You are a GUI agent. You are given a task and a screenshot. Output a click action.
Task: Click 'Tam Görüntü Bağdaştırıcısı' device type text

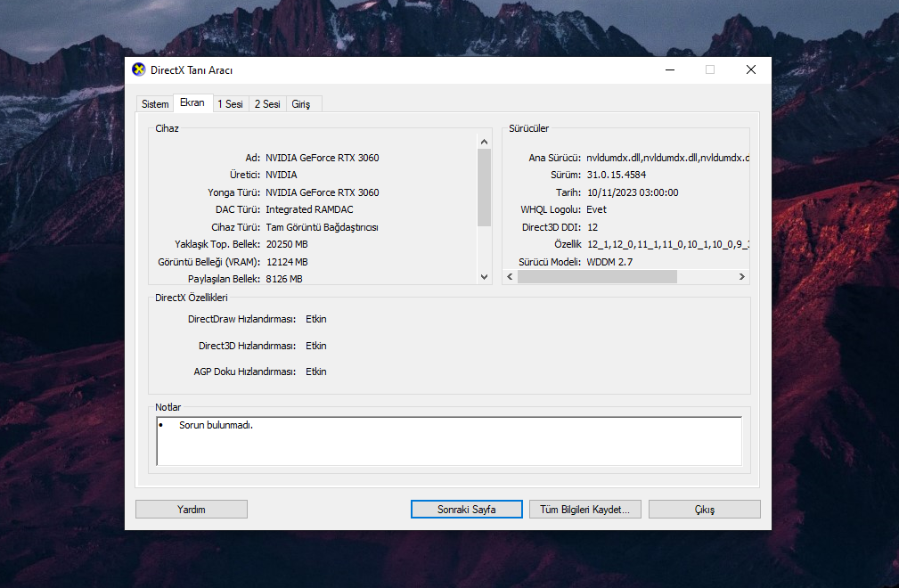tap(323, 227)
